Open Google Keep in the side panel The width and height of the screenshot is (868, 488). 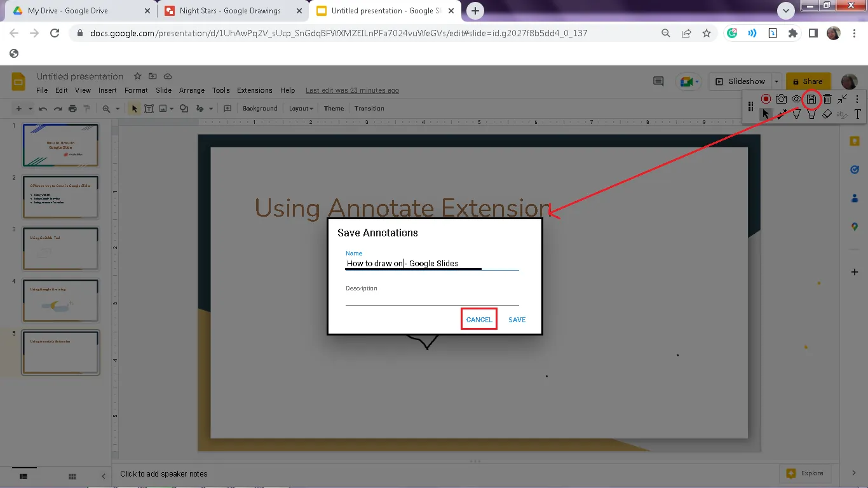point(855,141)
